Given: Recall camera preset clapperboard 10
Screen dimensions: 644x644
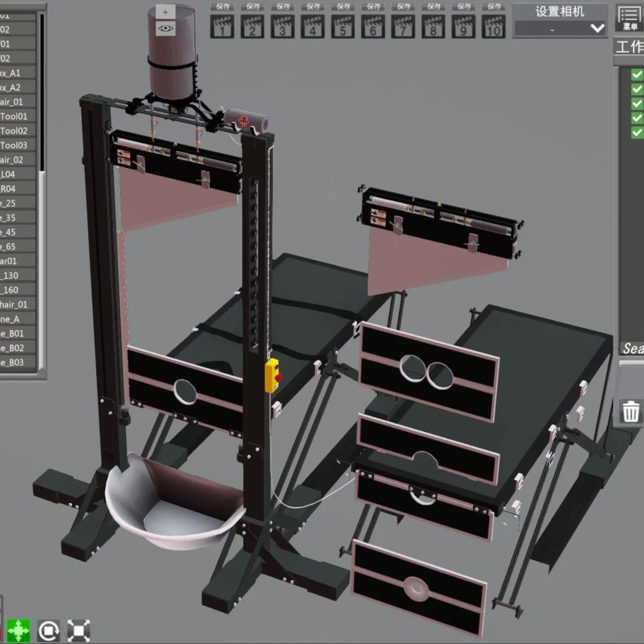Looking at the screenshot, I should 493,26.
